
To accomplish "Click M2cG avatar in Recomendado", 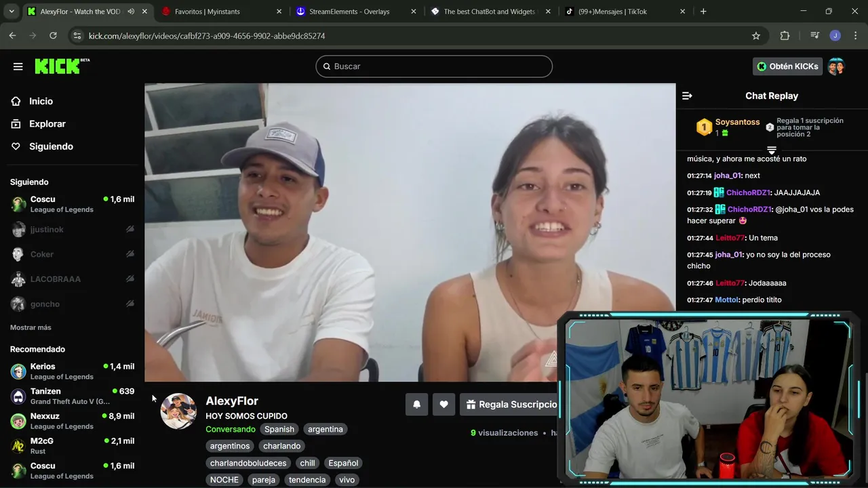I will pyautogui.click(x=18, y=446).
